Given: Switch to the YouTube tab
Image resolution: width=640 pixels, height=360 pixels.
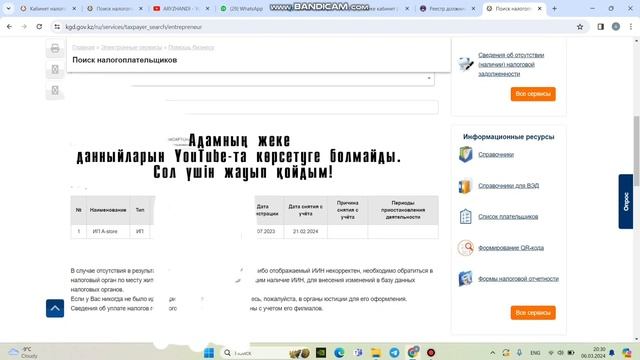Looking at the screenshot, I should (181, 8).
